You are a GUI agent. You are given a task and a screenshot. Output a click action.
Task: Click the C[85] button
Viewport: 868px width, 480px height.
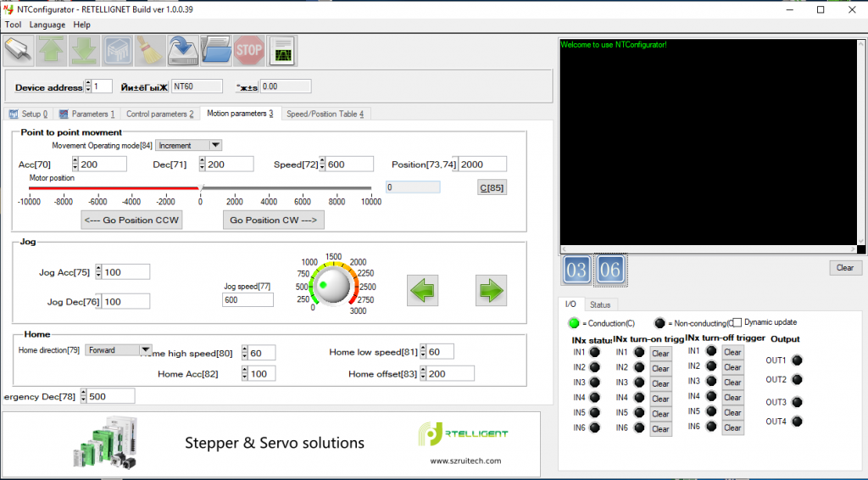492,187
